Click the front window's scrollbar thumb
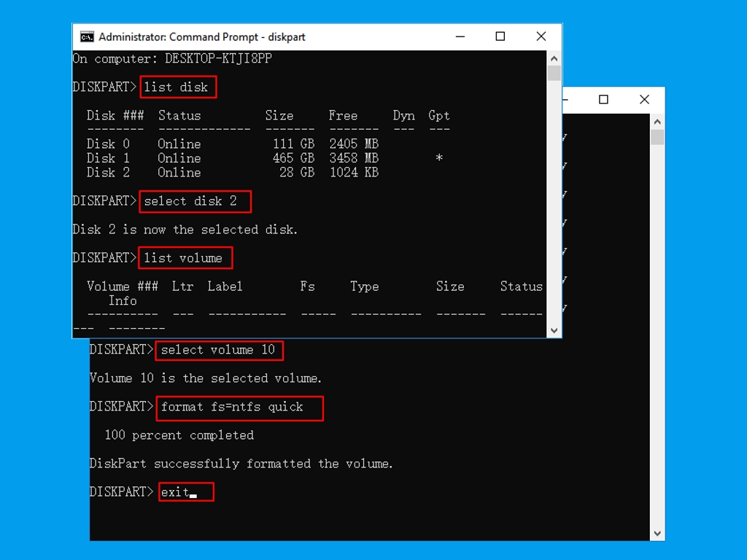 (554, 74)
